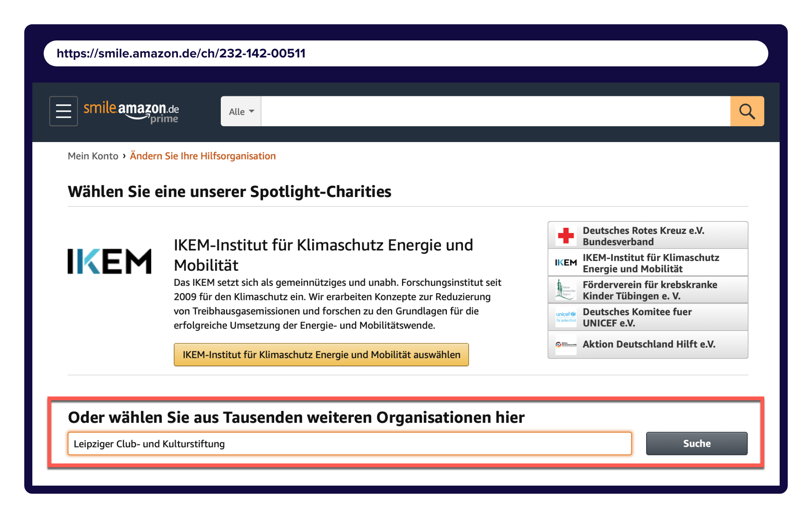Click Wählen Sie eine unserer Spotlight-Charities heading

point(230,192)
